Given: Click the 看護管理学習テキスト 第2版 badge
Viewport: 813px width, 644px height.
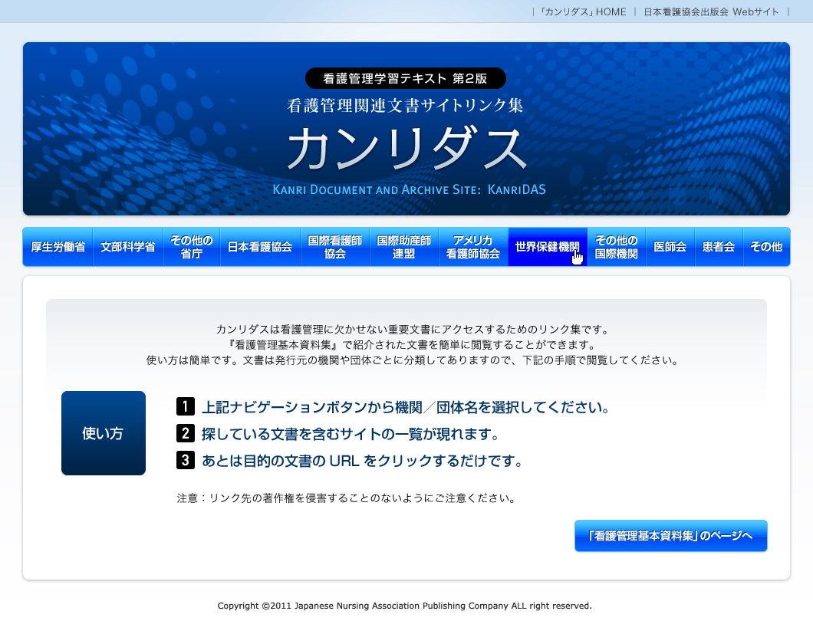Looking at the screenshot, I should (406, 78).
